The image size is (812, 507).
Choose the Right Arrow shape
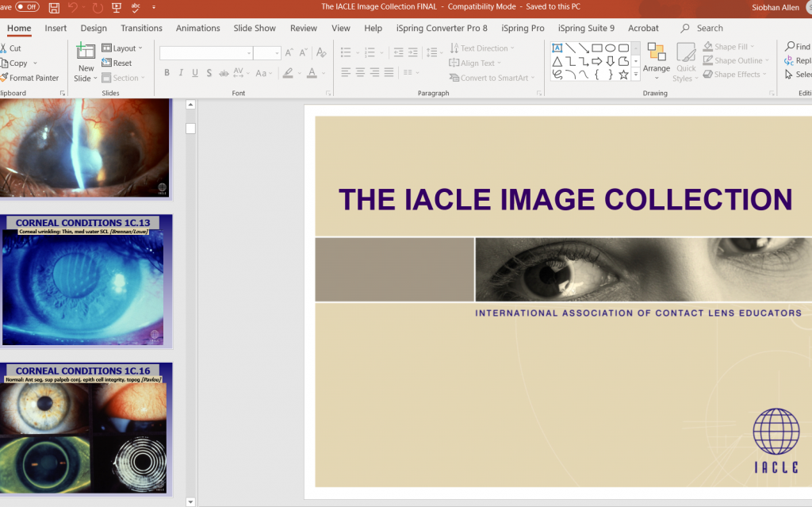point(597,62)
